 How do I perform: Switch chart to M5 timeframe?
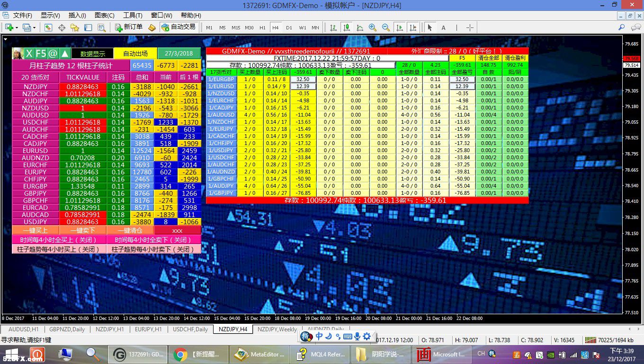pos(223,27)
